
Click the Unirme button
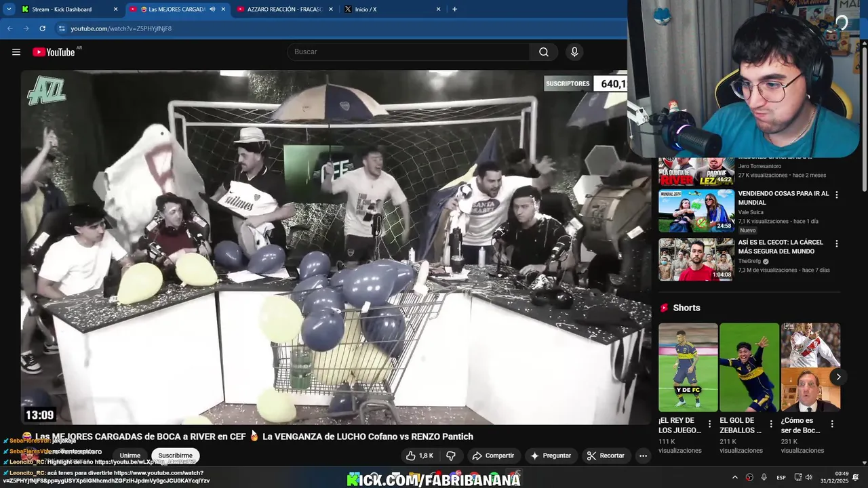[130, 455]
